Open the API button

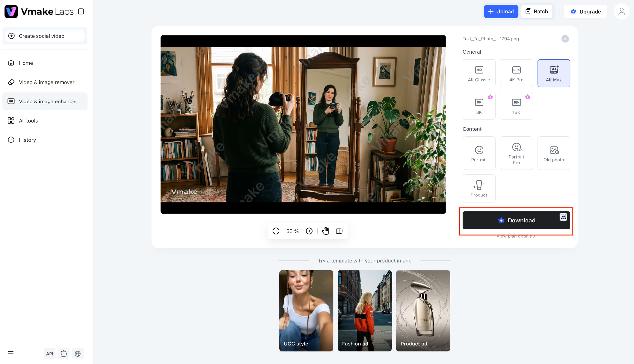(x=50, y=354)
